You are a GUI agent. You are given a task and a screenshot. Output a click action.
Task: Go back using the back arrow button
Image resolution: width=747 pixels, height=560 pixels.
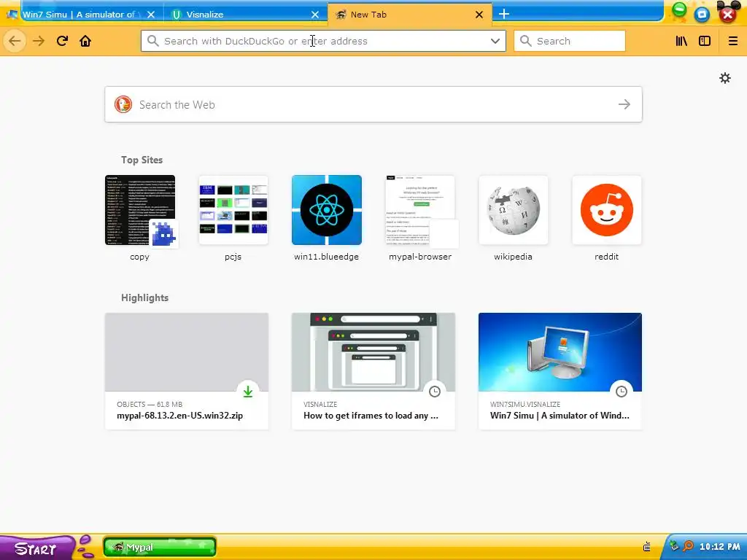[x=15, y=41]
